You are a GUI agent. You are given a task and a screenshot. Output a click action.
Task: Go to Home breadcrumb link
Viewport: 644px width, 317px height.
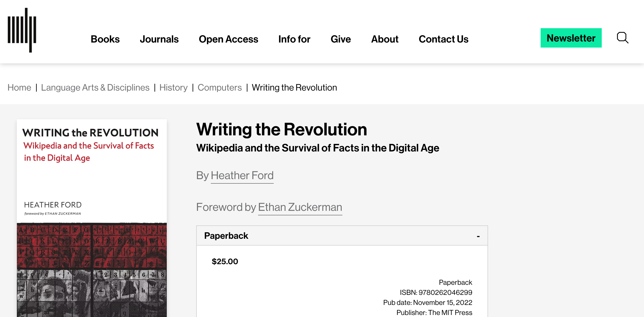(19, 88)
